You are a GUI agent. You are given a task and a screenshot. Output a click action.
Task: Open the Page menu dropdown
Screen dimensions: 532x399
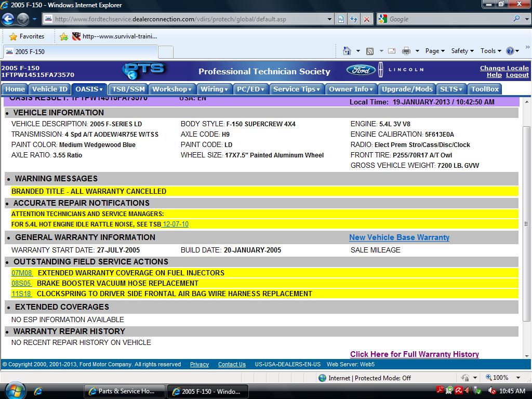click(435, 51)
